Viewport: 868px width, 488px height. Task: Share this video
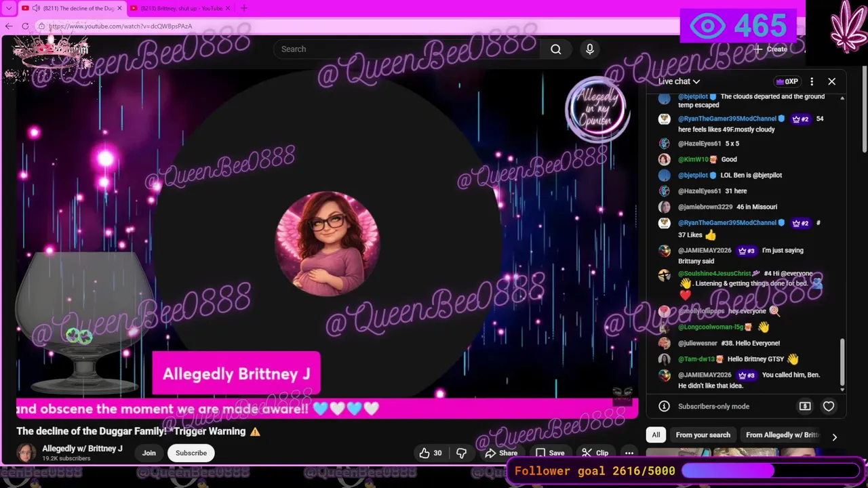click(501, 453)
